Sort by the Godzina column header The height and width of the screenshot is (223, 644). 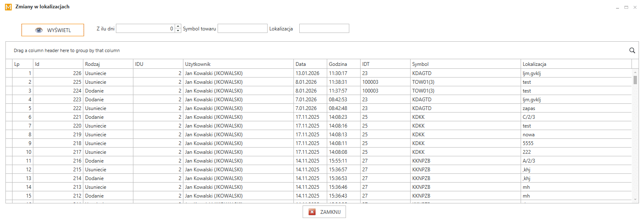[x=343, y=64]
